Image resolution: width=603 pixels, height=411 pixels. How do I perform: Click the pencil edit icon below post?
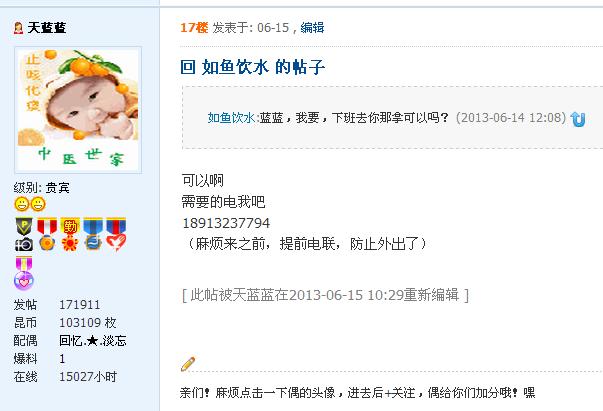tap(188, 364)
